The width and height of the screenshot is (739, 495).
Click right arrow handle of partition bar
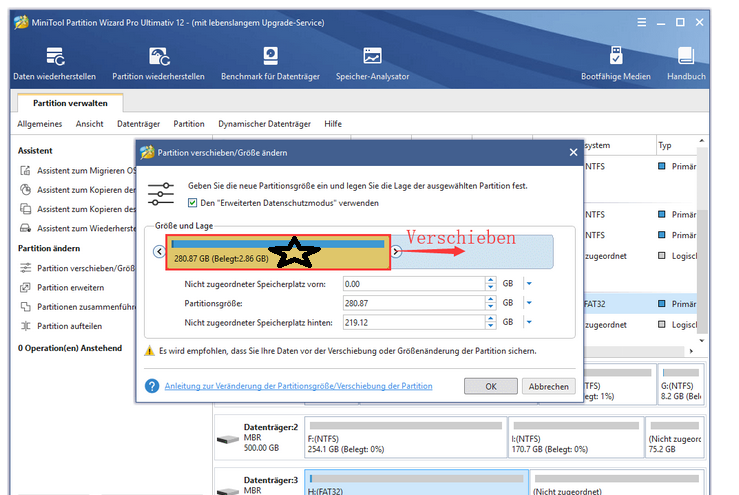pos(396,251)
